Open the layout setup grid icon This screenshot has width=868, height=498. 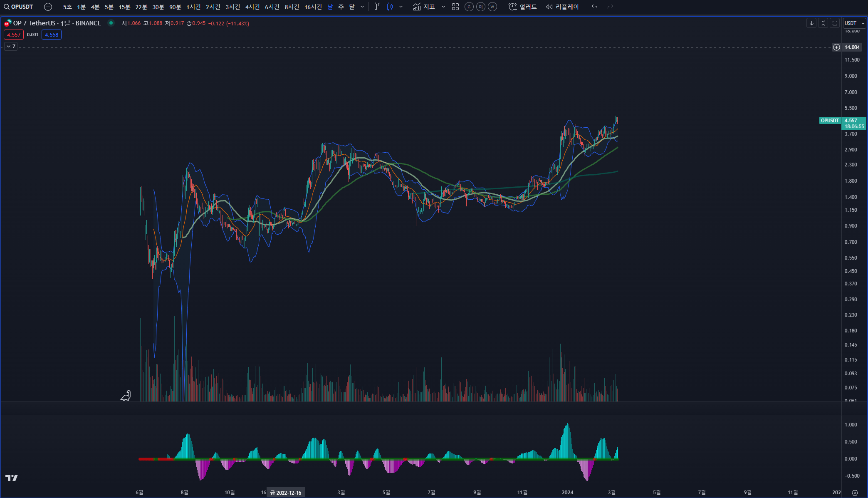tap(455, 7)
